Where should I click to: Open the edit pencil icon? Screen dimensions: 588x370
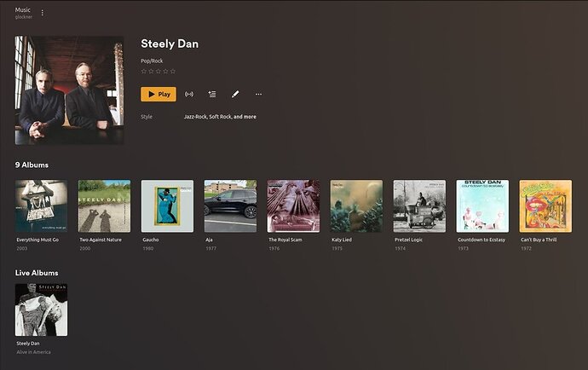(x=235, y=94)
